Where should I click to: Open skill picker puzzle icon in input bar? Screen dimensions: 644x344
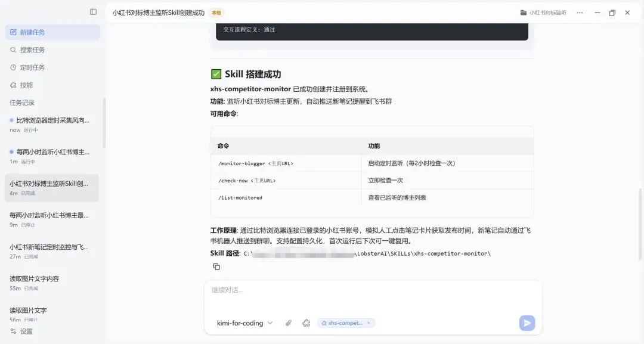point(306,323)
